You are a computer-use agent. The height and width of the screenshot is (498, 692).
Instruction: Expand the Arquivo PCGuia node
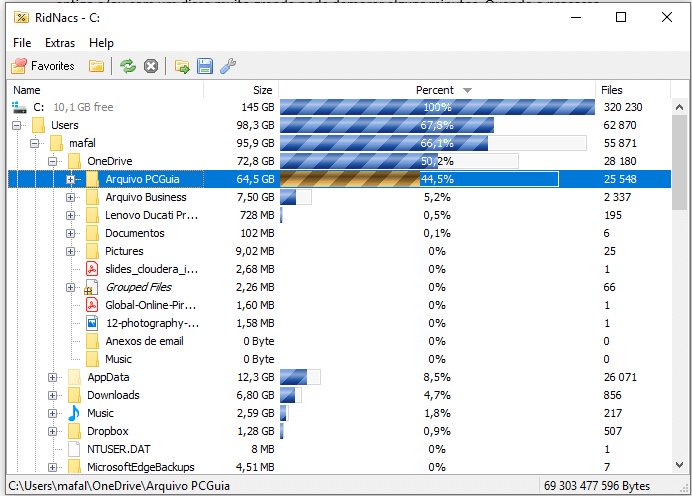point(71,179)
